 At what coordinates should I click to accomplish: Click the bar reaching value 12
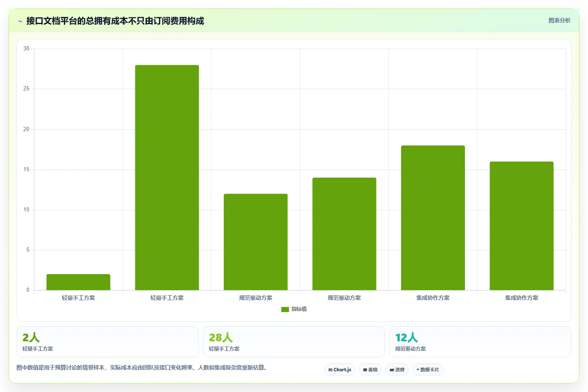tap(256, 242)
